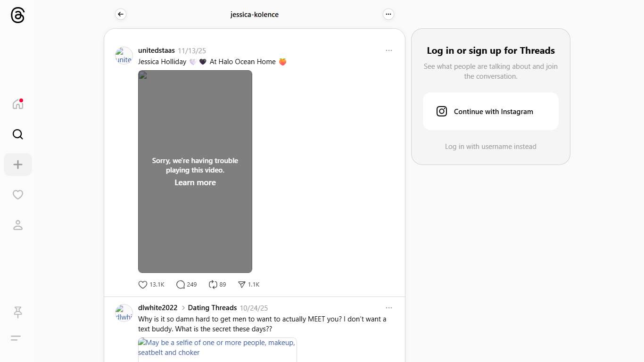Share the unitedstaas post
The width and height of the screenshot is (644, 362).
pyautogui.click(x=242, y=285)
